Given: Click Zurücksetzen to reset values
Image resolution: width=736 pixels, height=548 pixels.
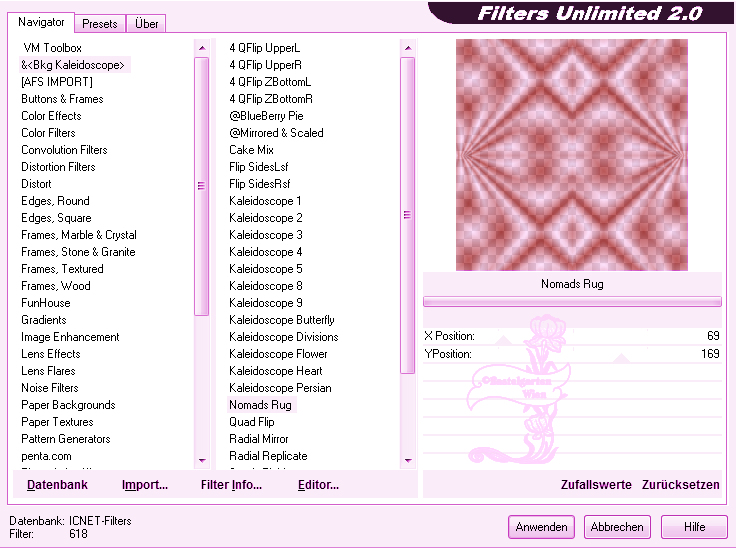Looking at the screenshot, I should click(x=681, y=485).
